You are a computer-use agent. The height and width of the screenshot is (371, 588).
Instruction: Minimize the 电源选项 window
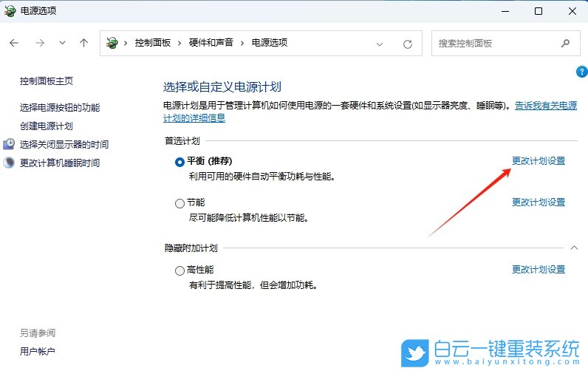(505, 11)
